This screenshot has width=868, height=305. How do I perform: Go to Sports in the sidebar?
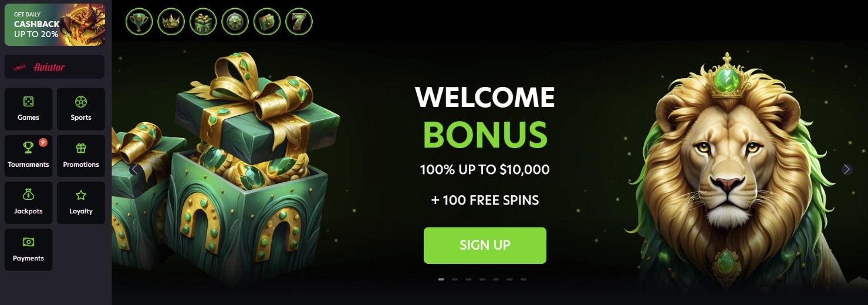(x=81, y=109)
